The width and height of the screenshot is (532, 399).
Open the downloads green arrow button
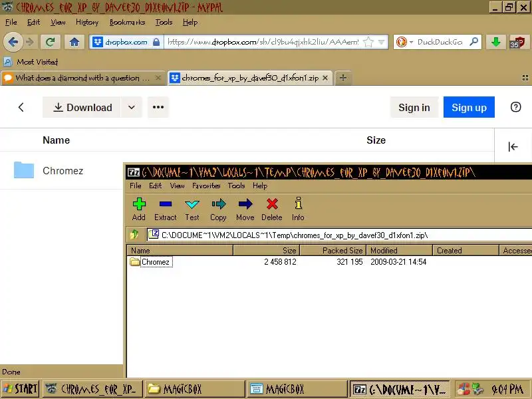(x=495, y=42)
